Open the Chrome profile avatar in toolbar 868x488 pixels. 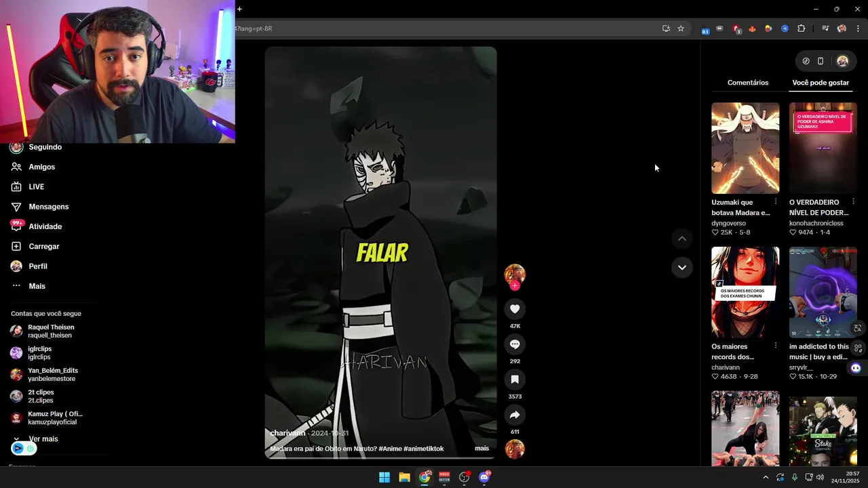point(842,28)
